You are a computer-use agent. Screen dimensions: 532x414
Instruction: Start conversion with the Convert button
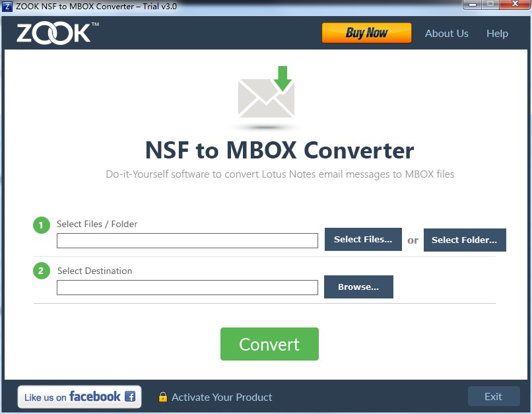(269, 344)
